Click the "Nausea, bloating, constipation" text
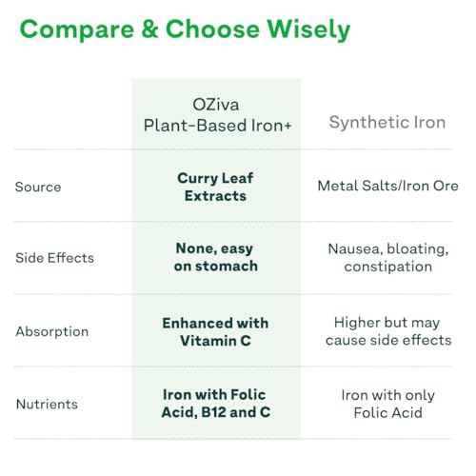Image resolution: width=476 pixels, height=476 pixels. 388,258
